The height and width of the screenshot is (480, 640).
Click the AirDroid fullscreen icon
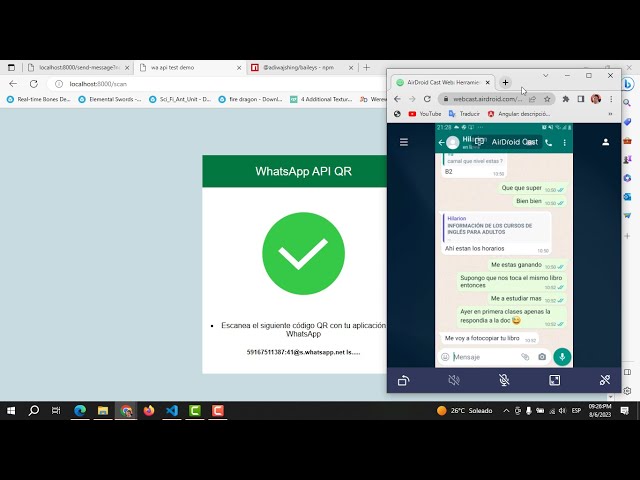click(554, 380)
